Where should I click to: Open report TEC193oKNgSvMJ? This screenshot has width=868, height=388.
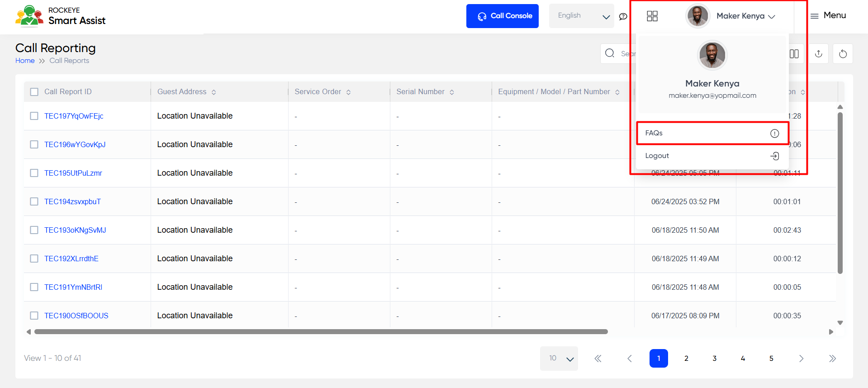pos(75,230)
